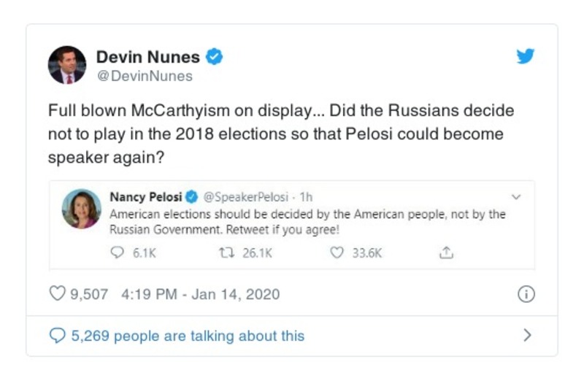Click the Twitter bird logo
The image size is (584, 392).
point(526,57)
